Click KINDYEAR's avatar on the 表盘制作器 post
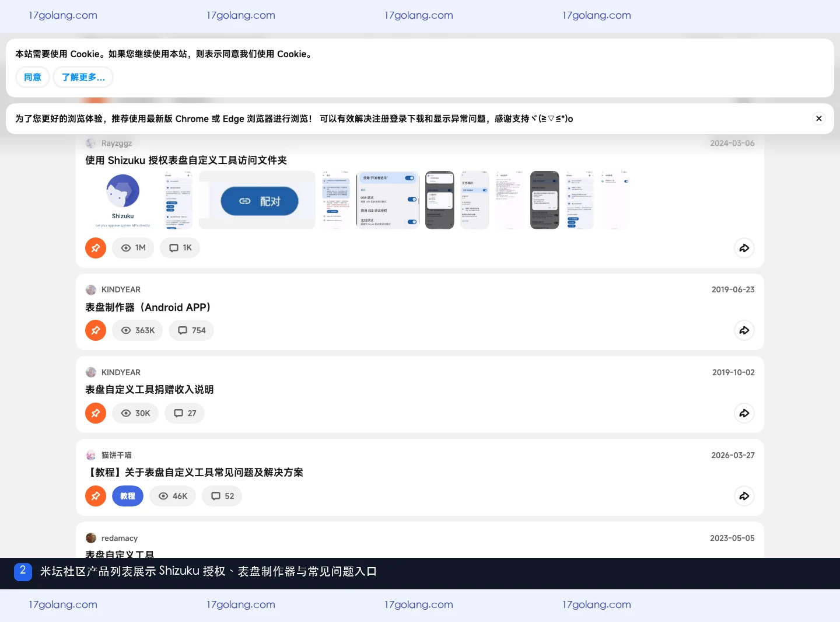The image size is (840, 622). coord(91,290)
